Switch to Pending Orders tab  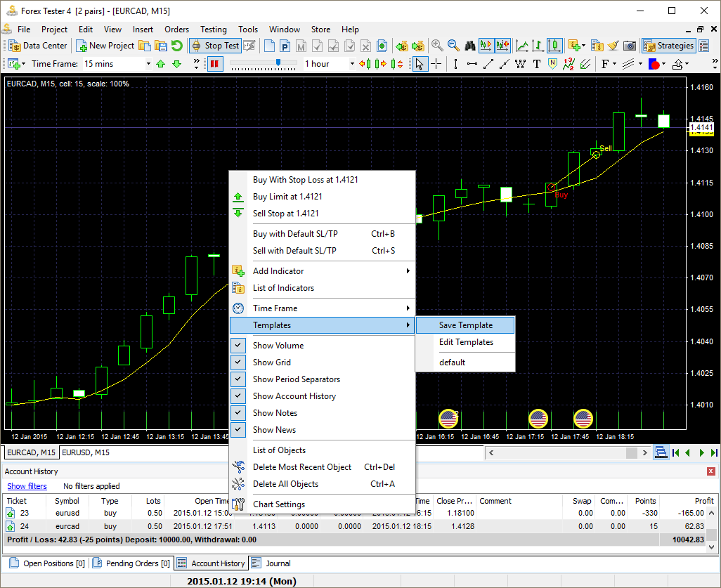coord(131,563)
